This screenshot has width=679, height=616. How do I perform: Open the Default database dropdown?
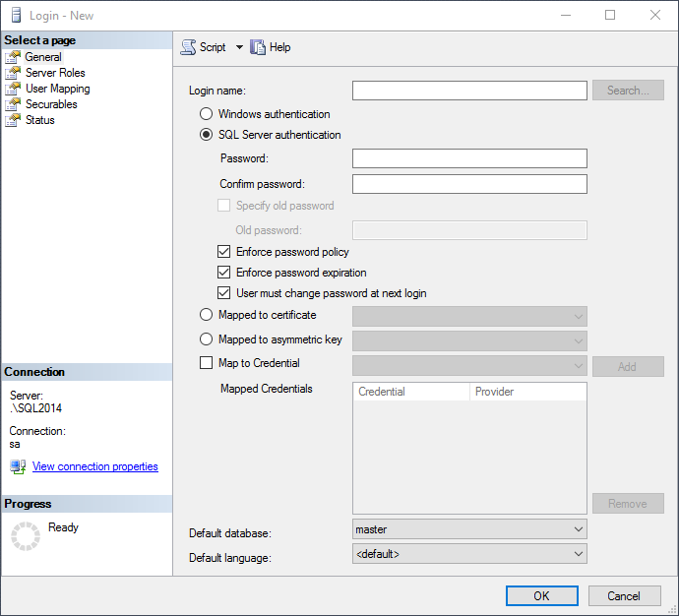pyautogui.click(x=469, y=529)
